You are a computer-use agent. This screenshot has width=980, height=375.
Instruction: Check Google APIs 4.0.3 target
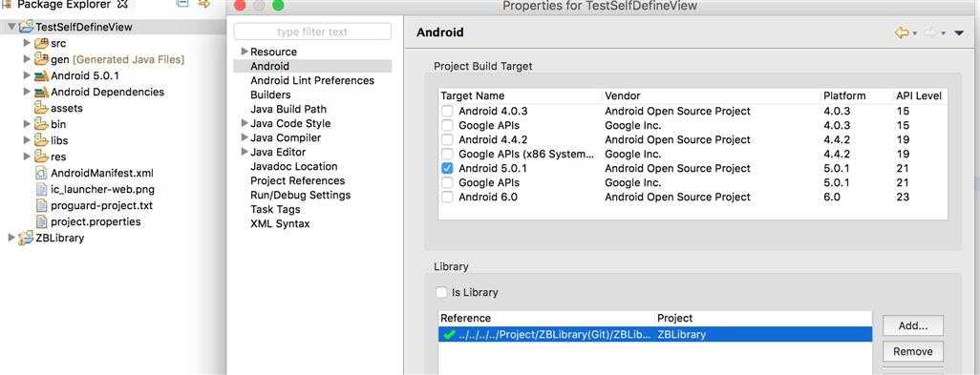point(447,125)
